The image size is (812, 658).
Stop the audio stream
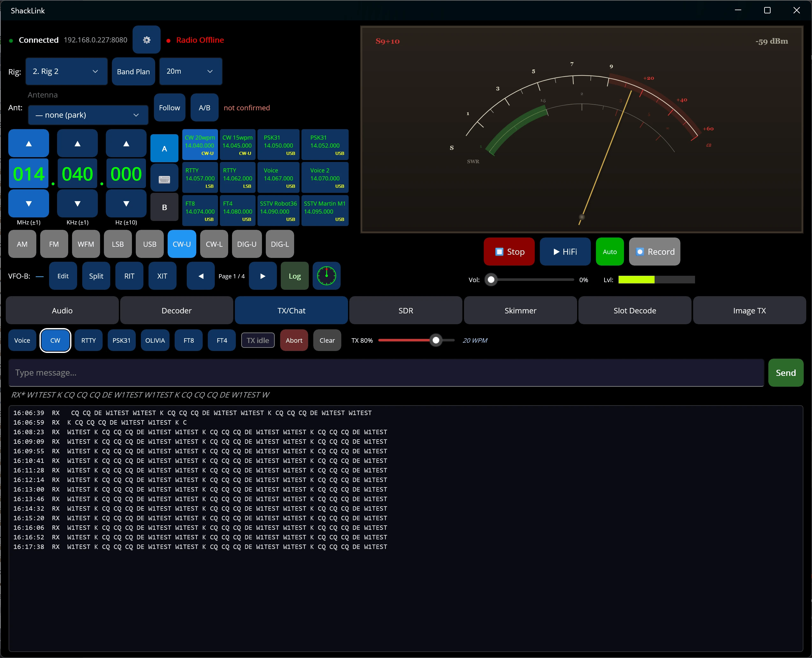click(509, 252)
